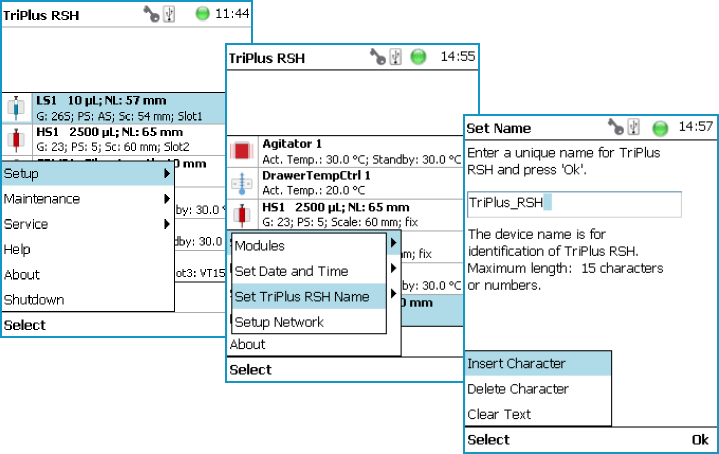Expand the Set TriPlus RSH Name arrow
Viewport: 719px width, 454px height.
[393, 293]
